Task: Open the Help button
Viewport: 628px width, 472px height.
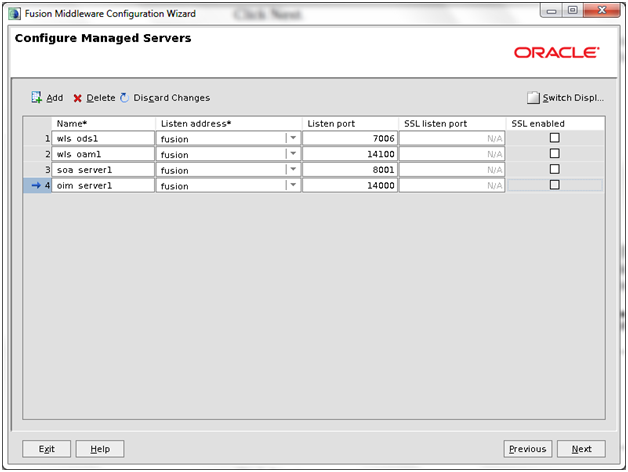Action: pyautogui.click(x=100, y=449)
